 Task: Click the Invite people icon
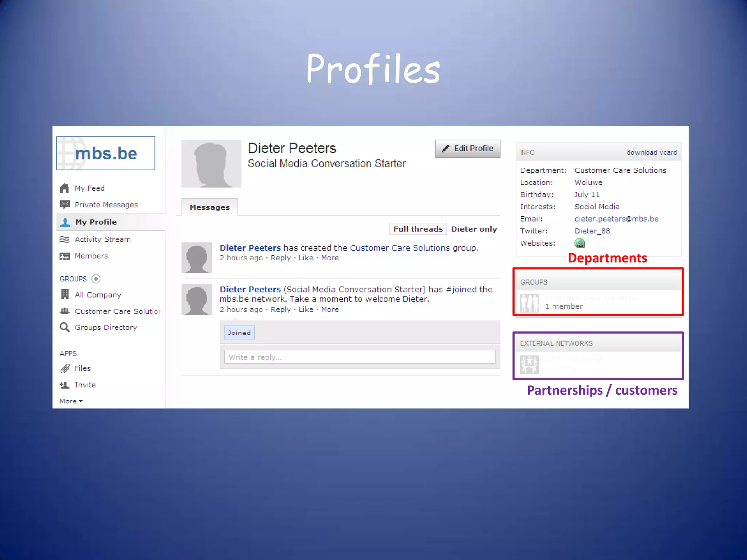coord(65,385)
